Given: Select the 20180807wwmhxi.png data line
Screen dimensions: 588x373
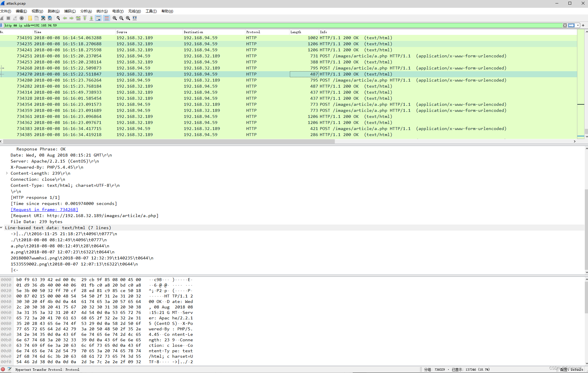Looking at the screenshot, I should point(82,258).
